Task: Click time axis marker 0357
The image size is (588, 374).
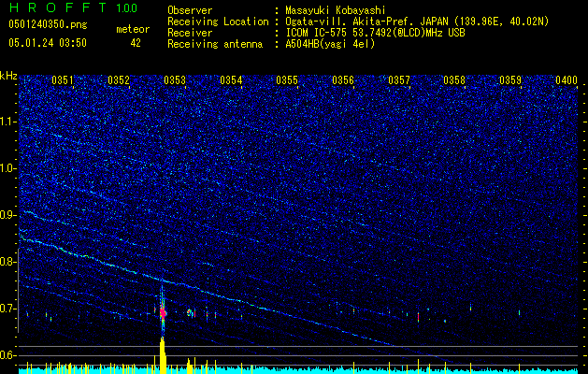Action: pos(399,80)
